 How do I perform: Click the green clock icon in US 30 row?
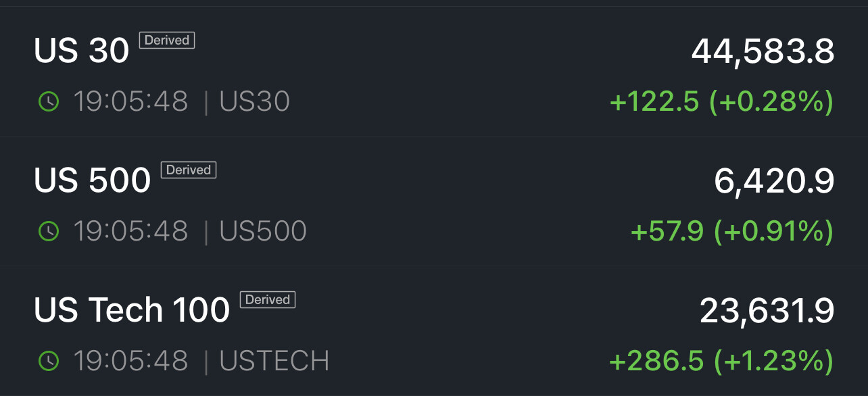point(49,102)
